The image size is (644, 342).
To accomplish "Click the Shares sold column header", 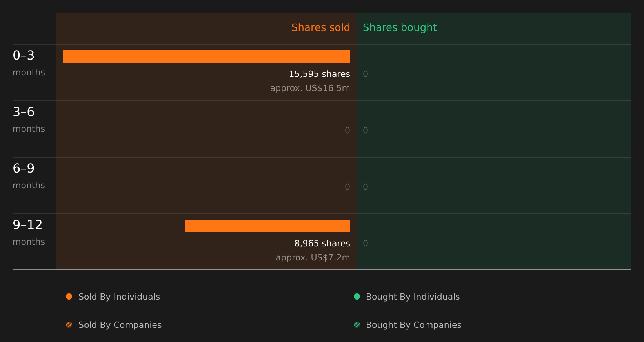I will click(320, 27).
